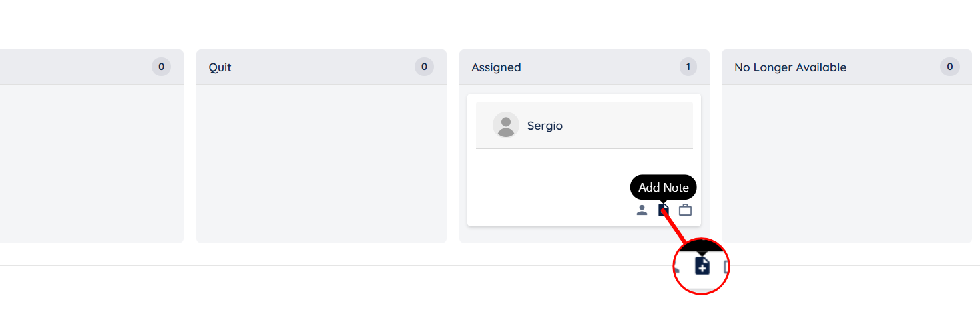
Task: Click the No Longer Available count badge
Action: [x=950, y=67]
